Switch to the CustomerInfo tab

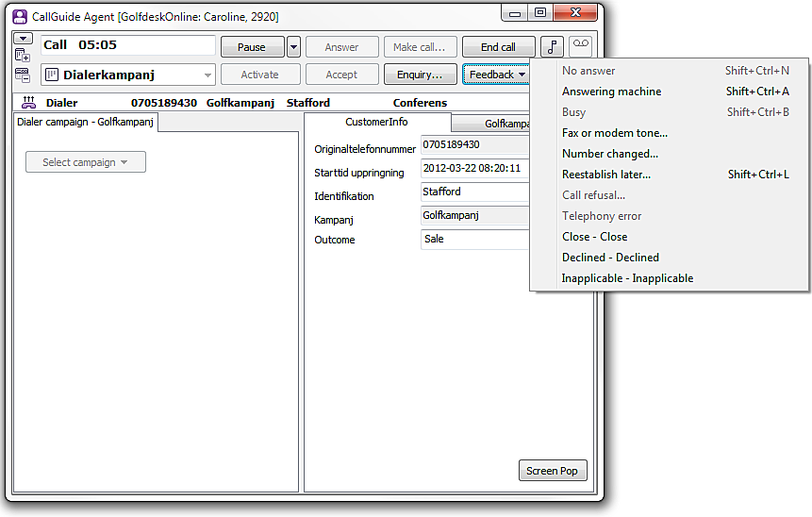(376, 122)
